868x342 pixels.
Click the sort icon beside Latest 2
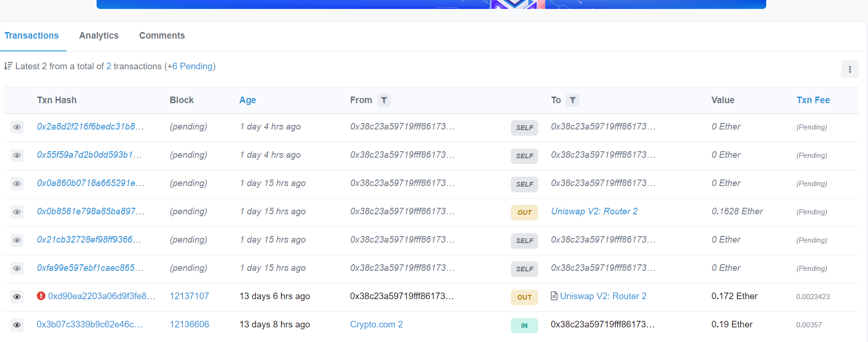8,66
